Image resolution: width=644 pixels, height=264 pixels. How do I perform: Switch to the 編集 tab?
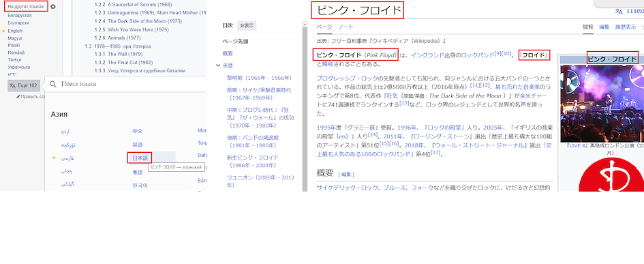pos(604,27)
